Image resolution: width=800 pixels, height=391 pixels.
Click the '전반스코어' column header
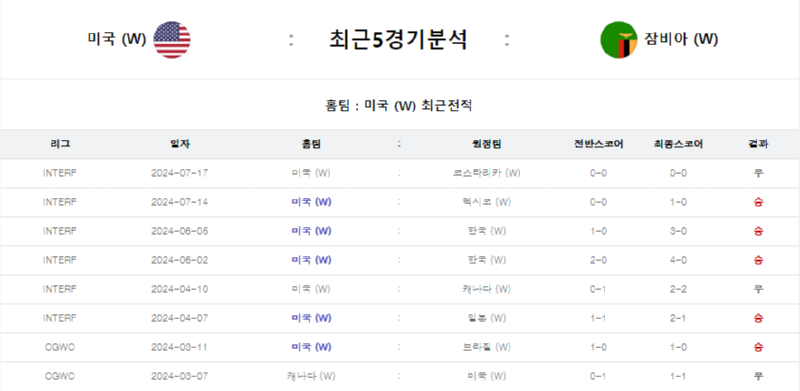click(598, 144)
